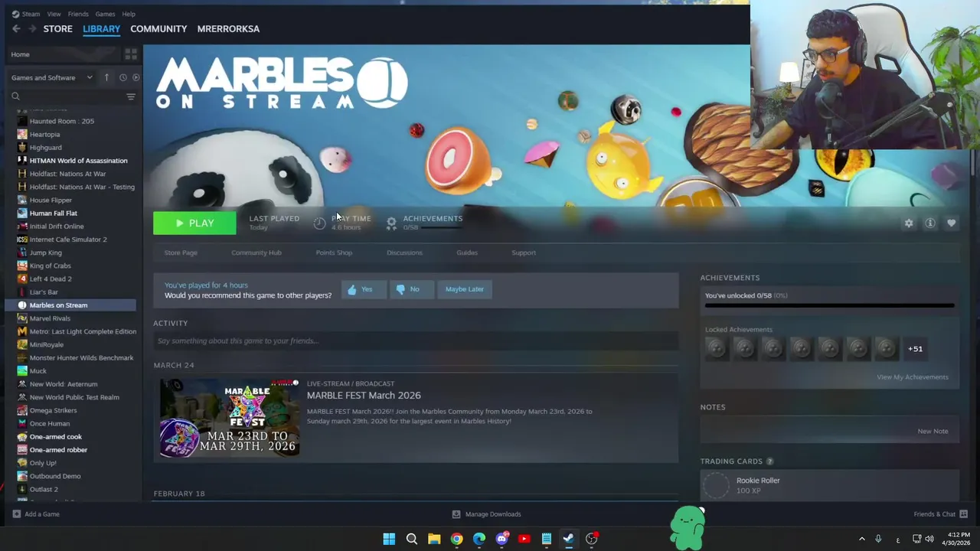
Task: Click the forward navigation arrow
Action: coord(32,28)
